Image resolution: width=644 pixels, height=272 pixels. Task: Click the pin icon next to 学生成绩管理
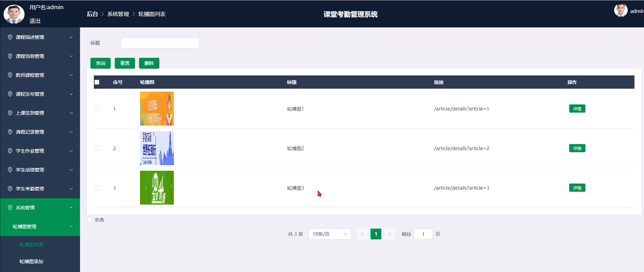click(x=10, y=170)
